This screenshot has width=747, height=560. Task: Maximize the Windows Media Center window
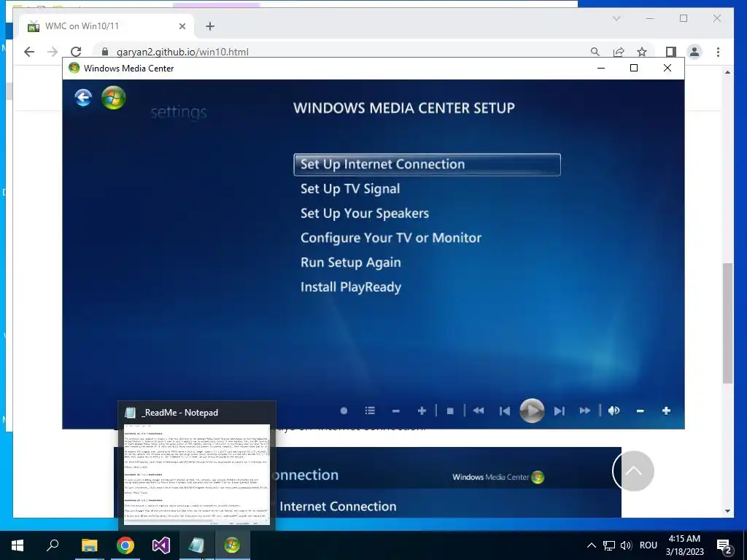(x=634, y=68)
